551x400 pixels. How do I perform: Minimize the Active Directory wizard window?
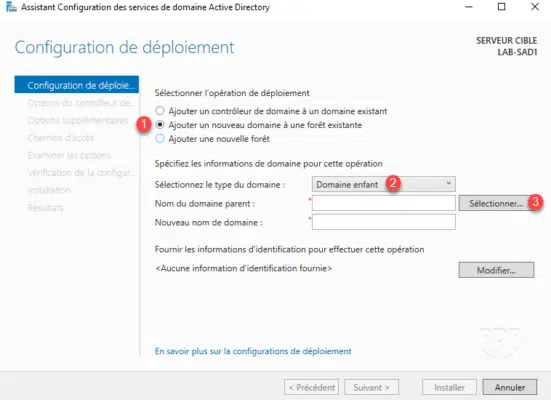468,7
